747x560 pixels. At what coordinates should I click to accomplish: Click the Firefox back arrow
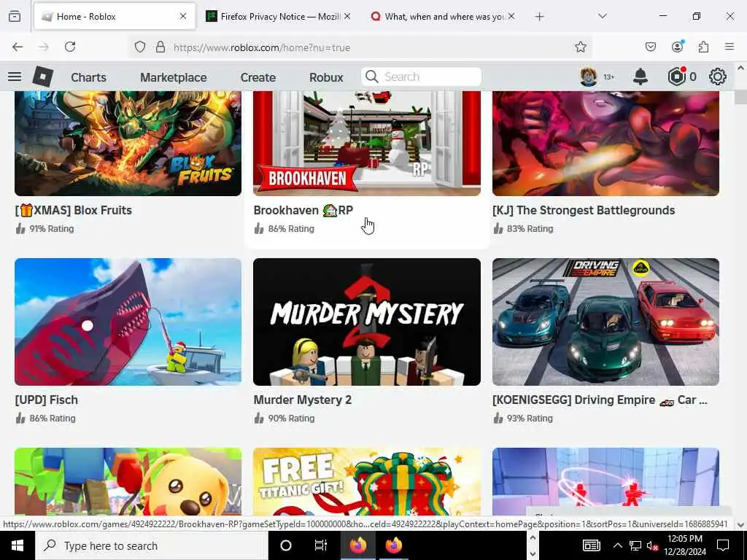18,47
